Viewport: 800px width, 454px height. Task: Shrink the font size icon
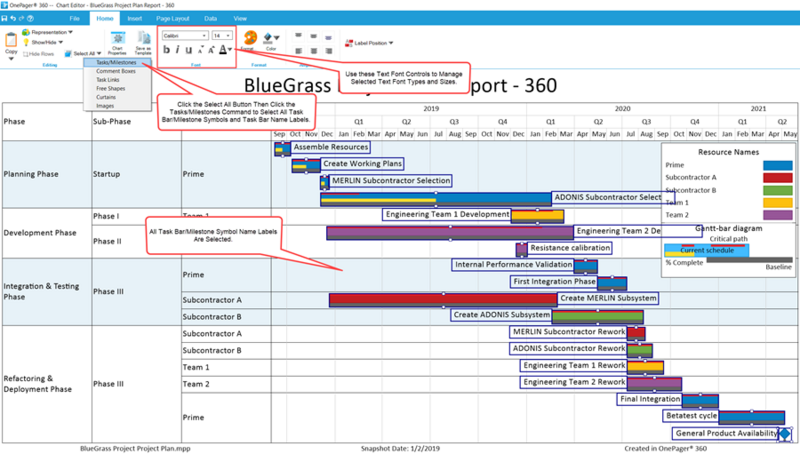[x=200, y=49]
